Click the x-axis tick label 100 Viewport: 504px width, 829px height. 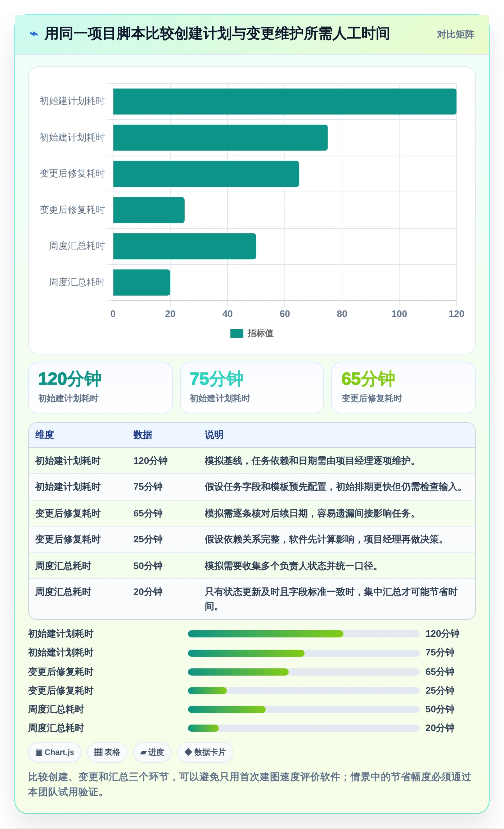(399, 314)
